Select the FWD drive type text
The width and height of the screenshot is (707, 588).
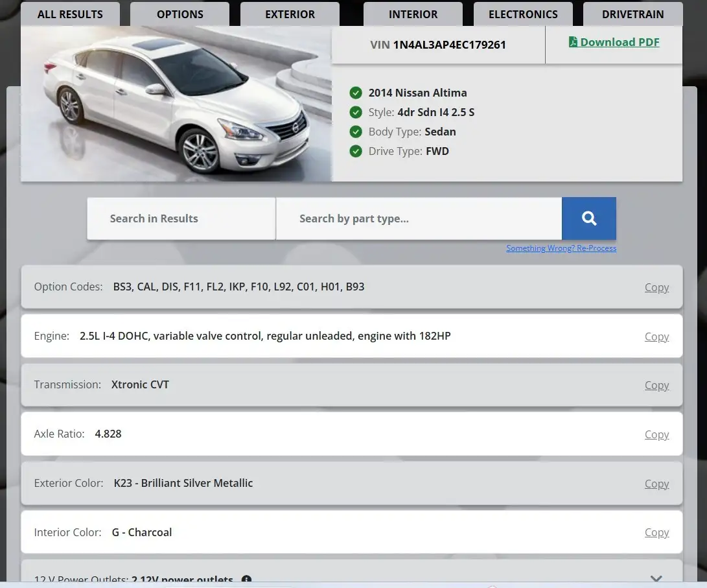[437, 151]
